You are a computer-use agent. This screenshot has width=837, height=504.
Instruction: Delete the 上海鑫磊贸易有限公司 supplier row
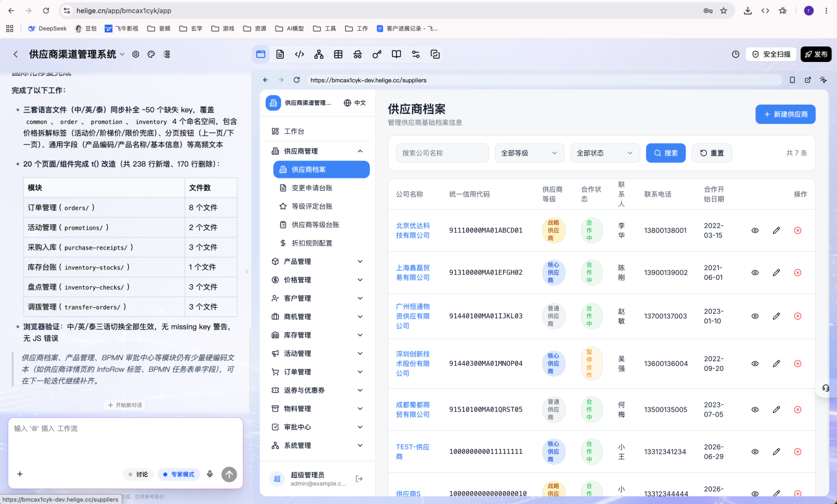(797, 272)
